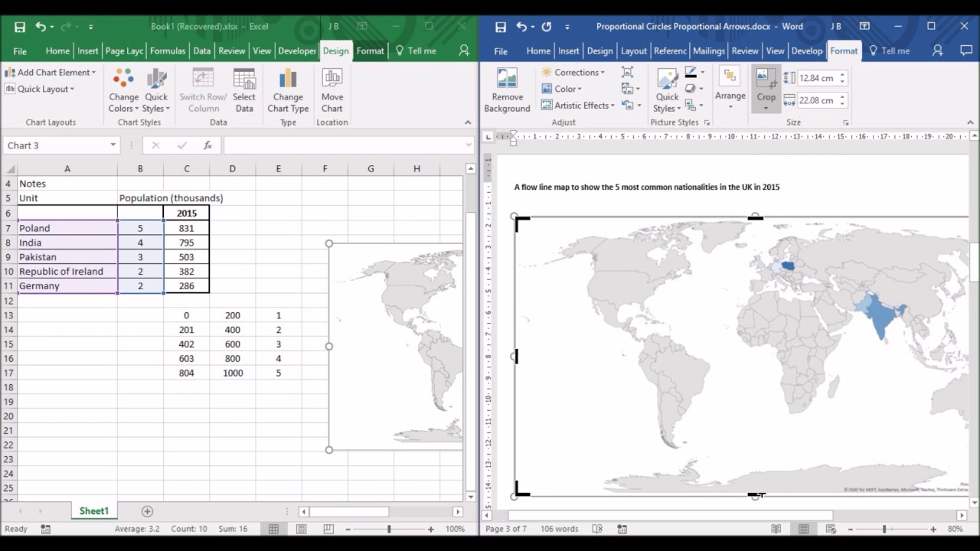Click Remove Background in Word ribbon
The image size is (980, 551).
tap(507, 90)
